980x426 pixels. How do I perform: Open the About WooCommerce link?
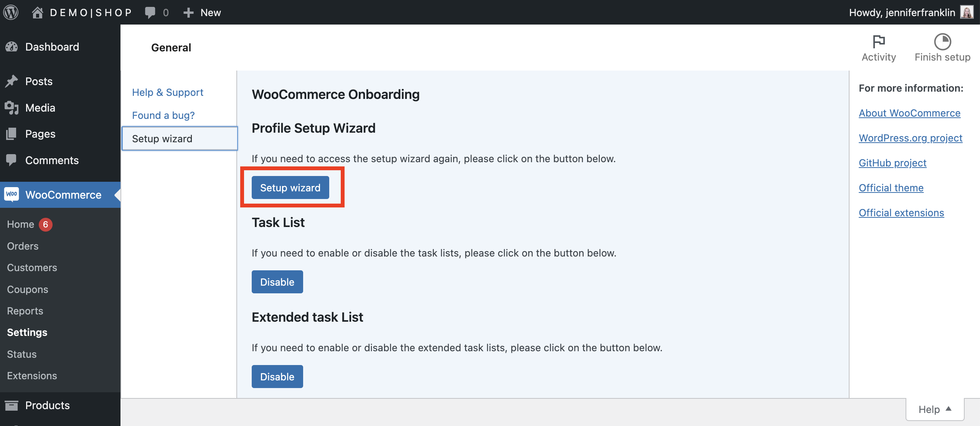point(909,113)
